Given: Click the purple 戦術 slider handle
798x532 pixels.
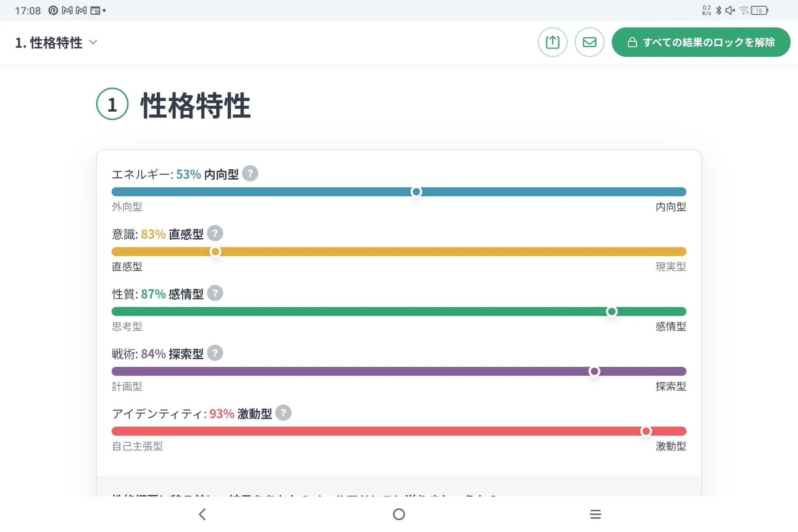Looking at the screenshot, I should pos(594,371).
